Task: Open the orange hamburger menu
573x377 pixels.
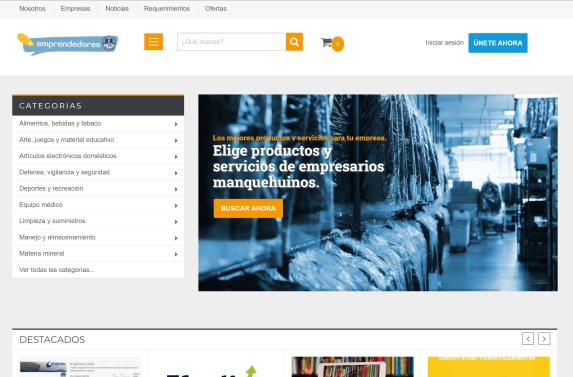Action: (x=153, y=42)
